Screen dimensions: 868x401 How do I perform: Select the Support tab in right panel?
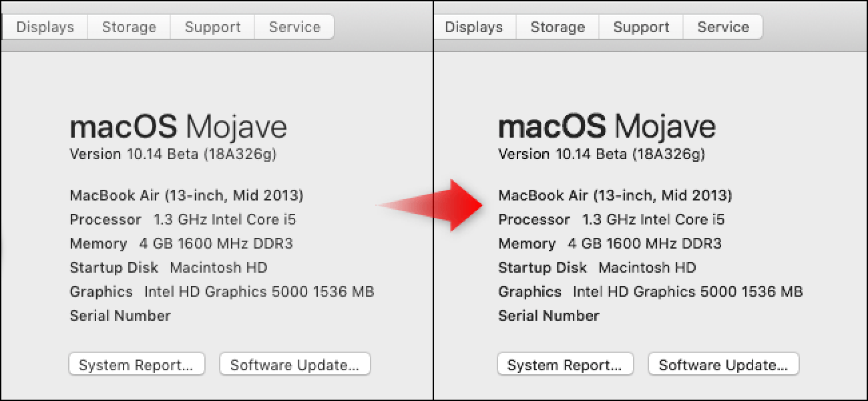641,27
